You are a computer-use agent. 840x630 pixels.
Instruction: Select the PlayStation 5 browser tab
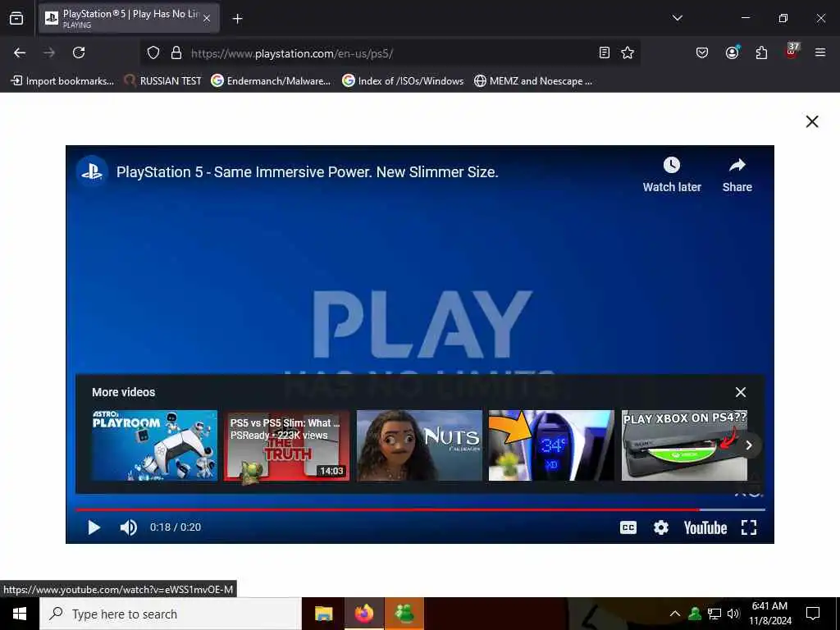[x=129, y=18]
